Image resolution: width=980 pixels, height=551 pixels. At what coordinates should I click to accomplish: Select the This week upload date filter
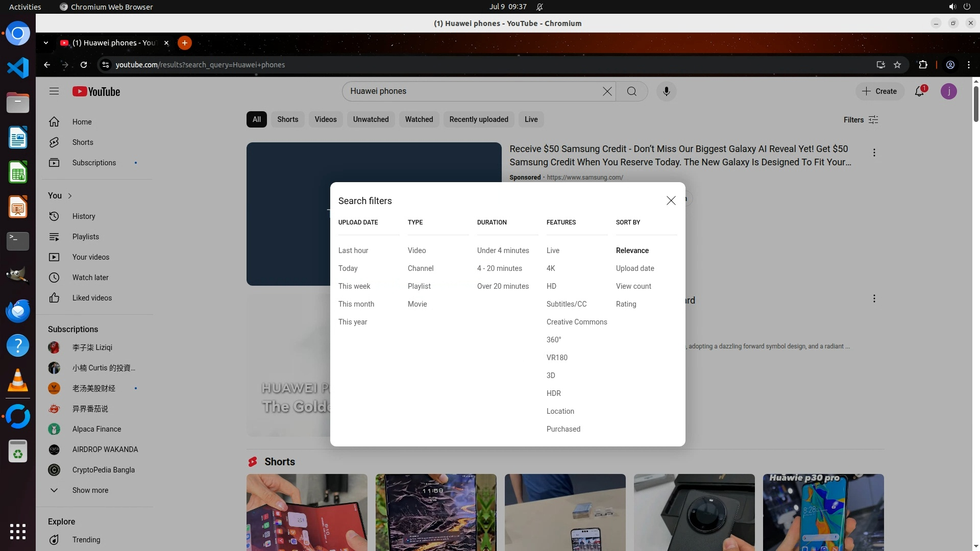[354, 286]
